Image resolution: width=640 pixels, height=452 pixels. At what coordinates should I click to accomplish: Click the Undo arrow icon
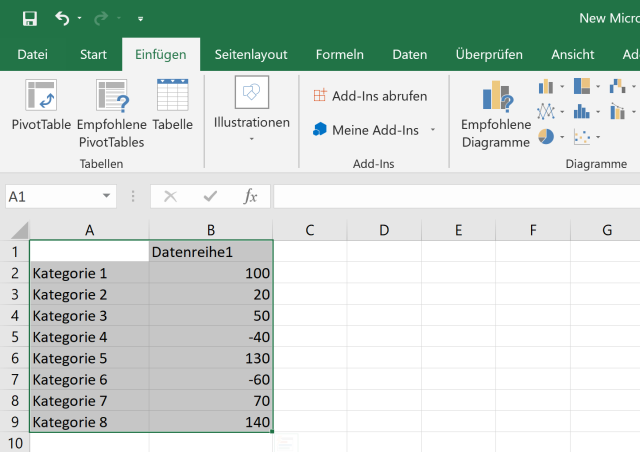pos(62,18)
